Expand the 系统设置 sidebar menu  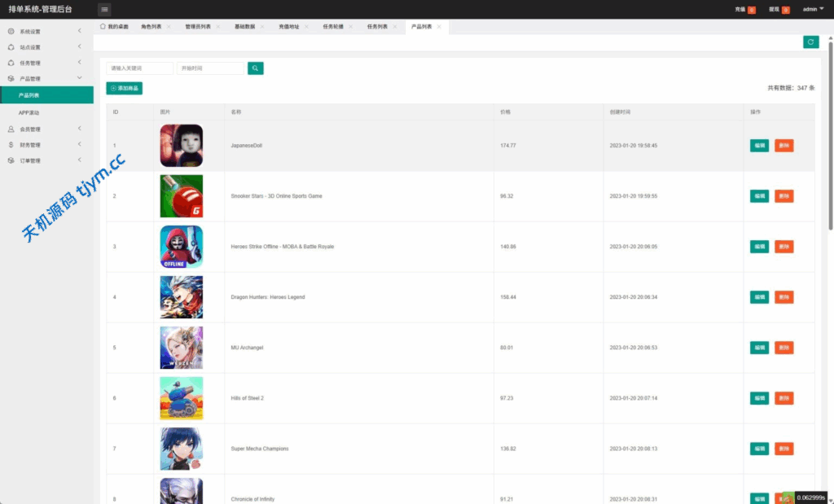coord(45,32)
